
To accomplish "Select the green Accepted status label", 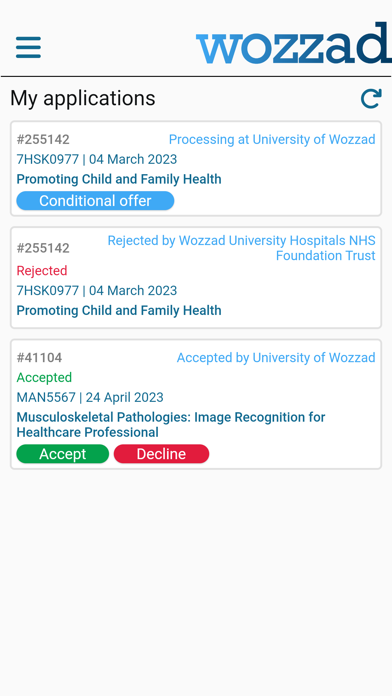I will (44, 378).
